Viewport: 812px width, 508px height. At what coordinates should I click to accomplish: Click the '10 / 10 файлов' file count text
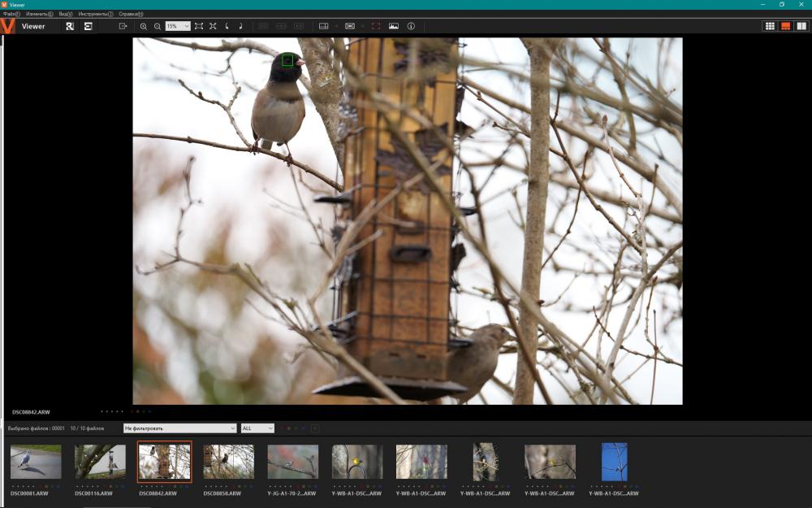coord(87,428)
